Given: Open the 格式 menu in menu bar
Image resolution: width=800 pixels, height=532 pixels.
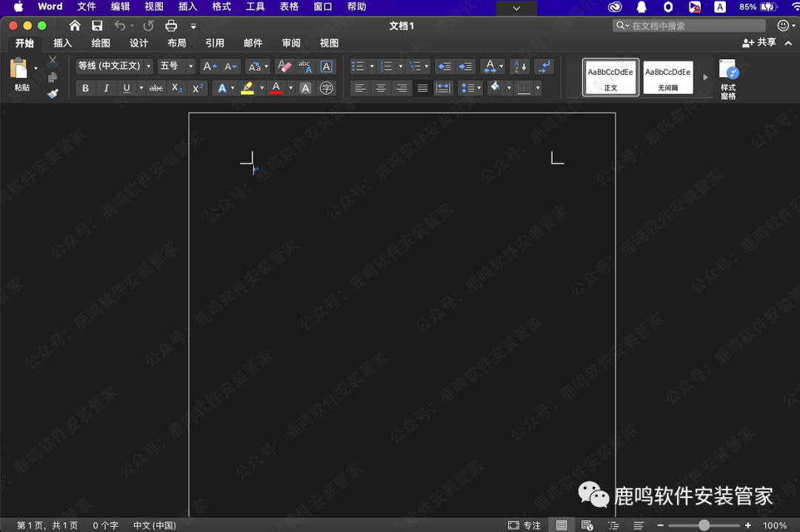Looking at the screenshot, I should (221, 7).
